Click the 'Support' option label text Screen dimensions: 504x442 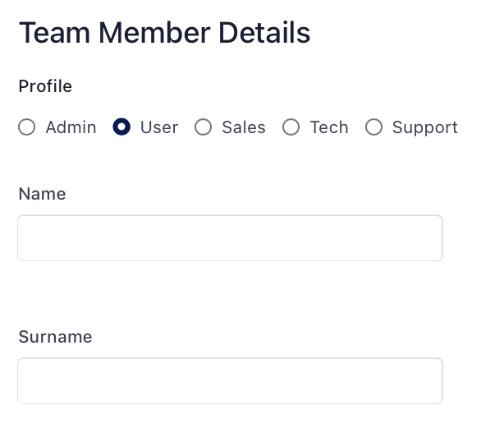coord(424,127)
